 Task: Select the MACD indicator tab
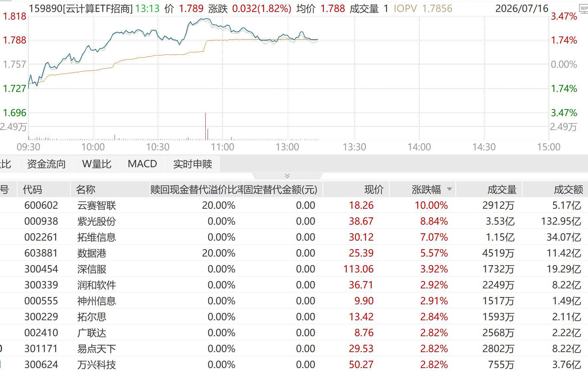pyautogui.click(x=142, y=164)
